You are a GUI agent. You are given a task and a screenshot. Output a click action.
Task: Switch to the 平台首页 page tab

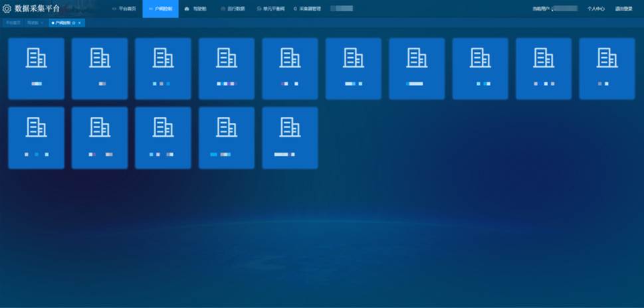(x=11, y=23)
